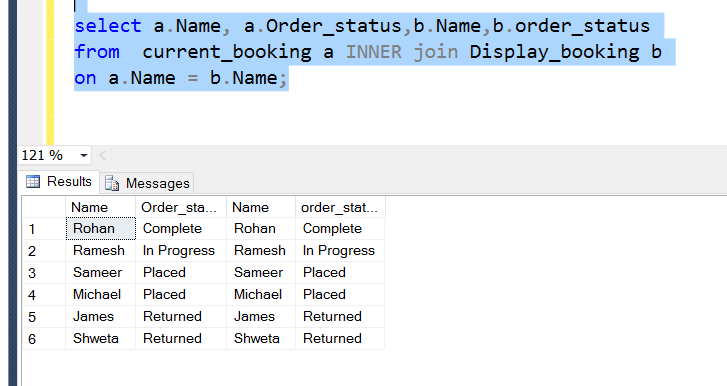Image resolution: width=727 pixels, height=386 pixels.
Task: Click the second Returned cell in James row
Action: coord(340,316)
